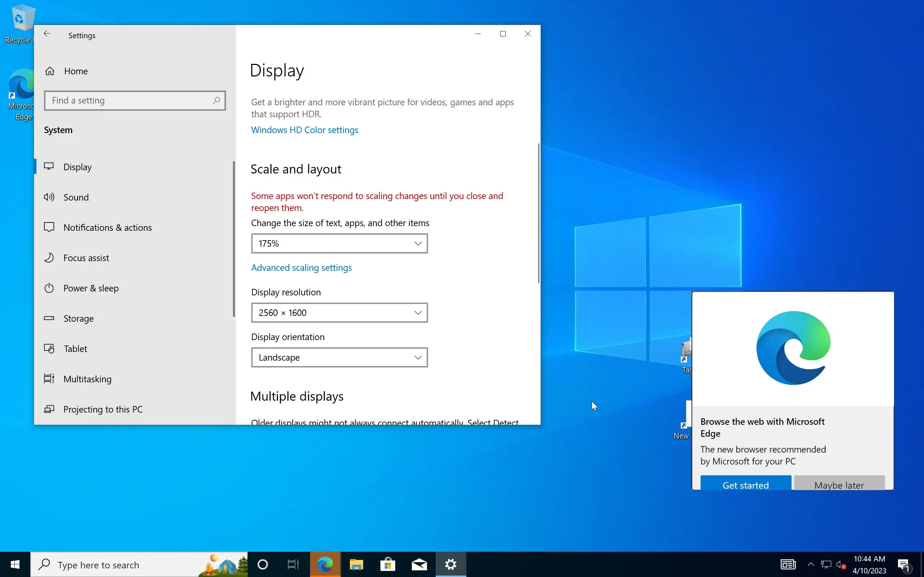
Task: Open Power & sleep settings
Action: pyautogui.click(x=91, y=288)
